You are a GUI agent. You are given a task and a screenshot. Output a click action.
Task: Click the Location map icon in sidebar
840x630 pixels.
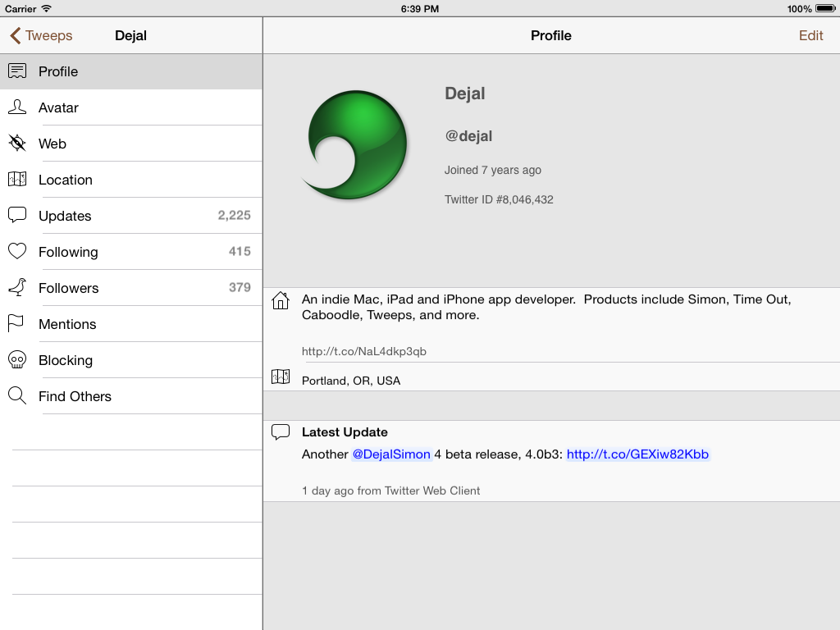click(x=17, y=179)
